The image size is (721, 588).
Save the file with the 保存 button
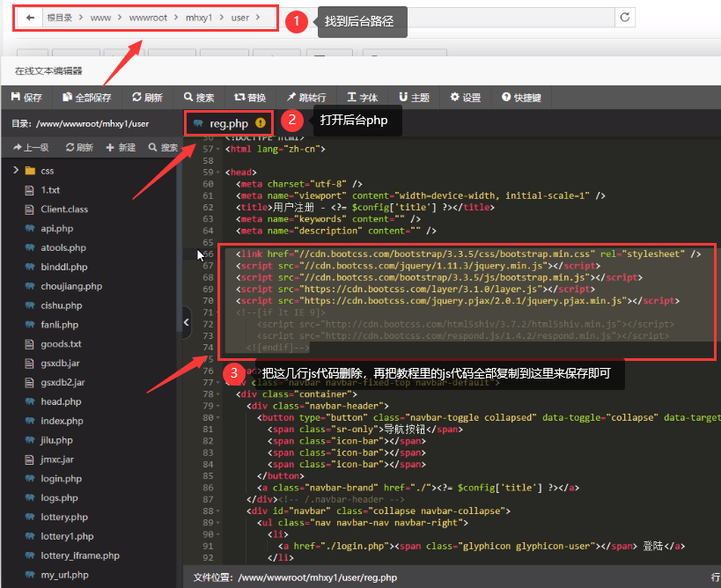click(x=26, y=97)
